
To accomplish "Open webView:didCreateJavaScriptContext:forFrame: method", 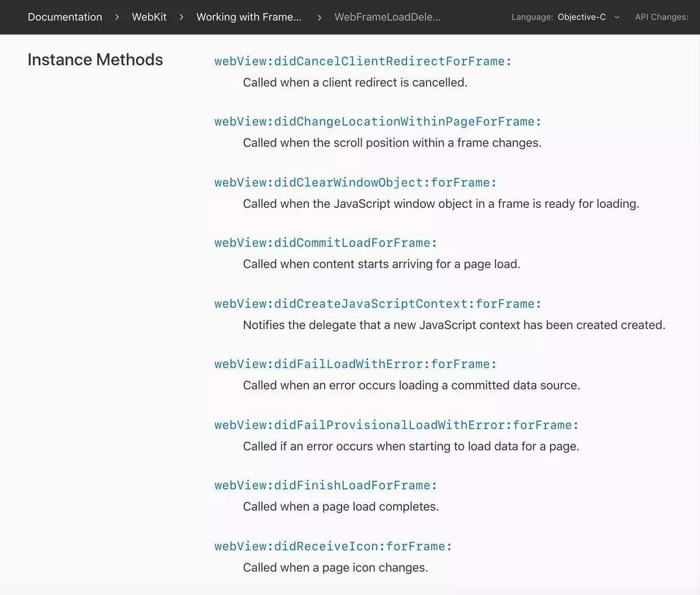I will [x=378, y=304].
